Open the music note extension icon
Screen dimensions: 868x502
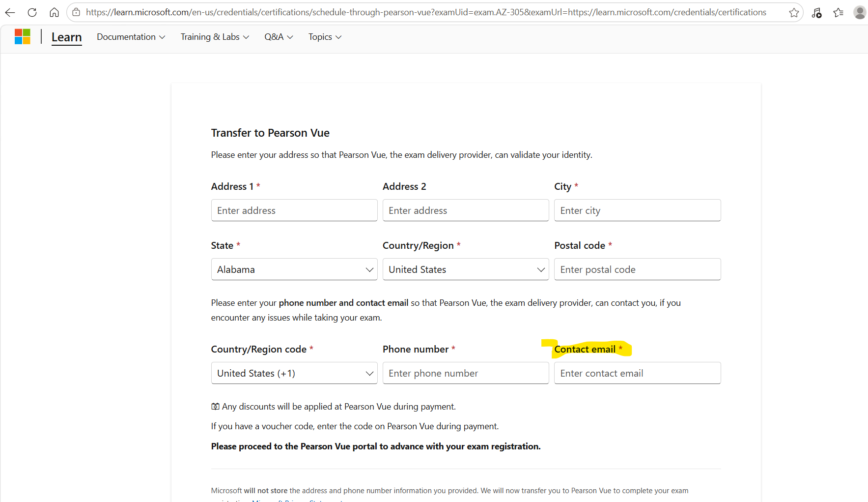816,12
